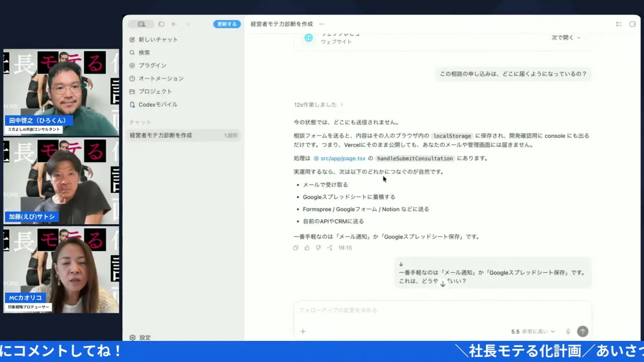Click the チャット section header in the sidebar
Image resolution: width=644 pixels, height=362 pixels.
[x=140, y=122]
